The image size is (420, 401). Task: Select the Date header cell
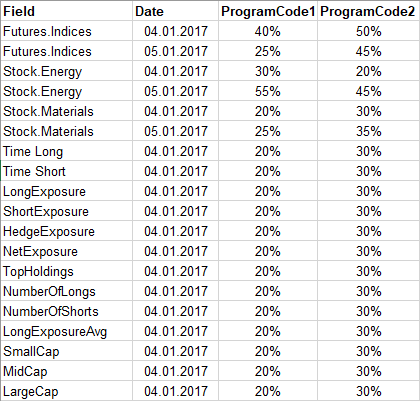click(x=175, y=11)
